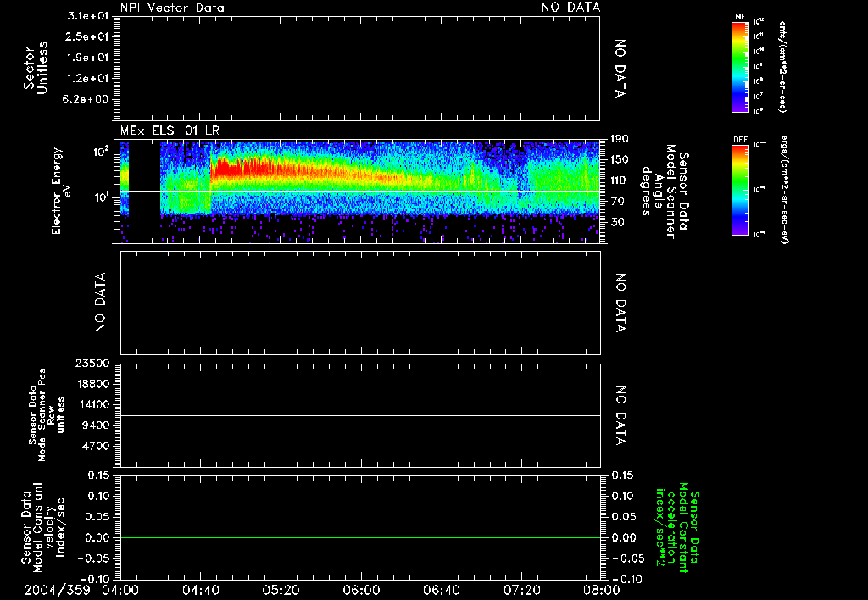The height and width of the screenshot is (600, 868).
Task: Click the NF color scale bar
Action: pyautogui.click(x=740, y=66)
